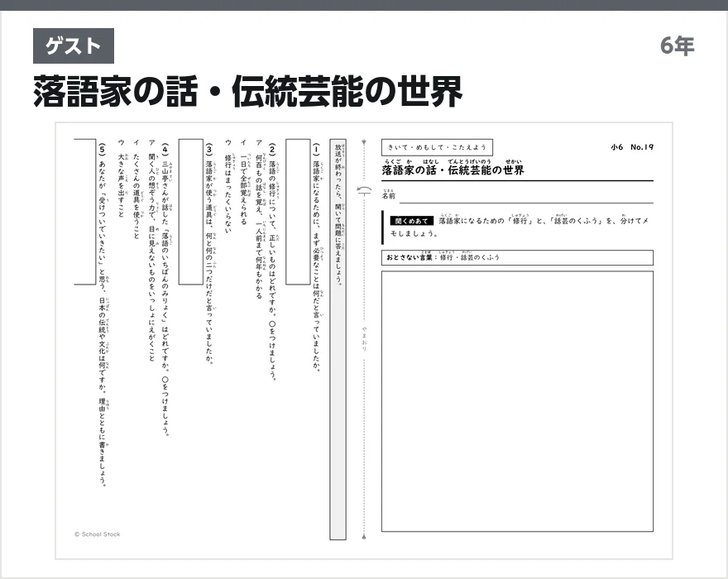Click the やまおり fold label
The image size is (728, 579).
[x=364, y=338]
